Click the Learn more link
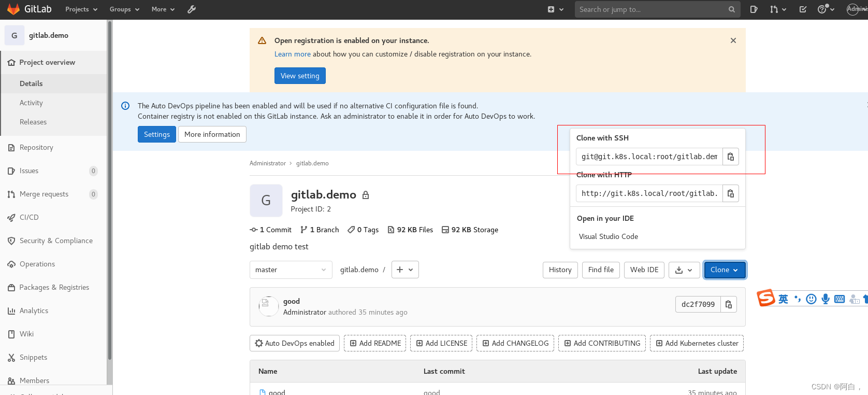 click(x=293, y=54)
